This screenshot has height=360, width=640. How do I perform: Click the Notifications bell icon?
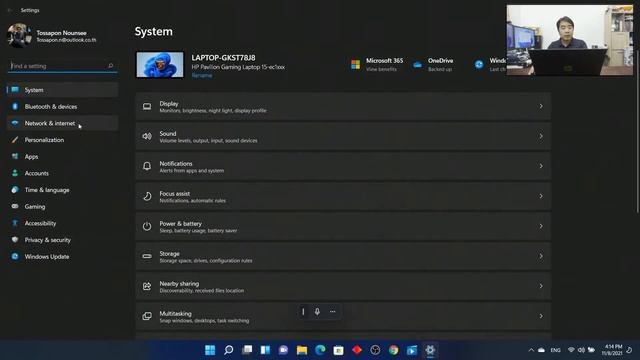click(x=147, y=166)
